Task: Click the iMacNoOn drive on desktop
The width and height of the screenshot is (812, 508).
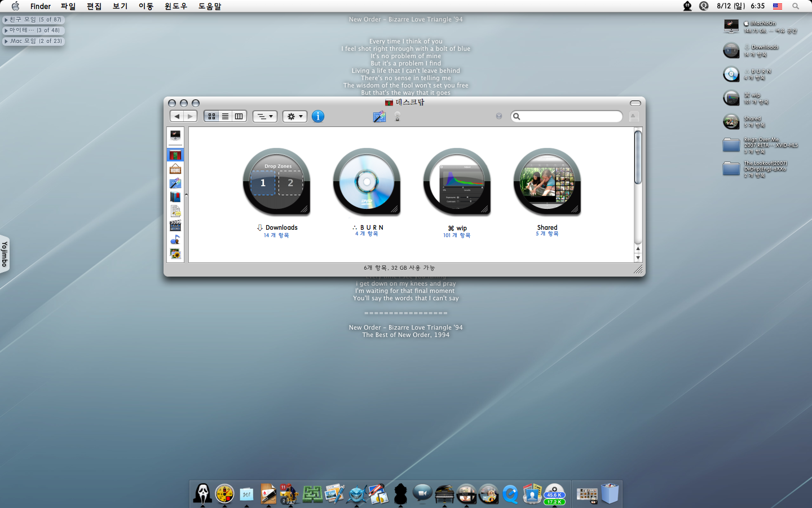Action: coord(731,27)
